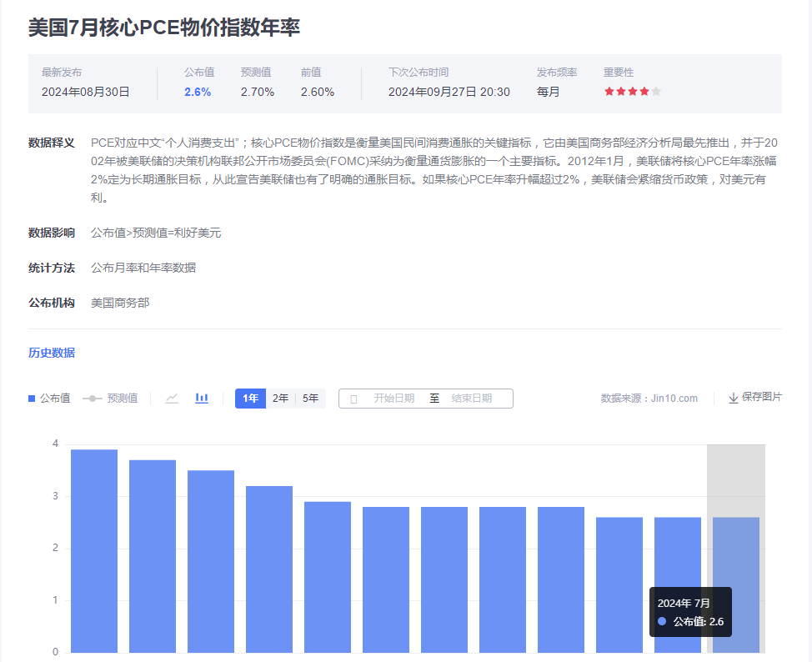
Task: Toggle the 预测值 legend series
Action: point(110,399)
